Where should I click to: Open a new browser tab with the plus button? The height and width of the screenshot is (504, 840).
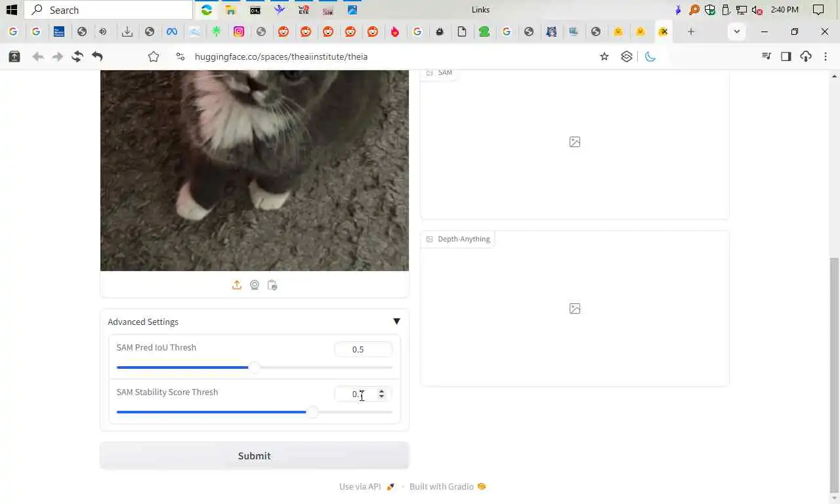690,31
